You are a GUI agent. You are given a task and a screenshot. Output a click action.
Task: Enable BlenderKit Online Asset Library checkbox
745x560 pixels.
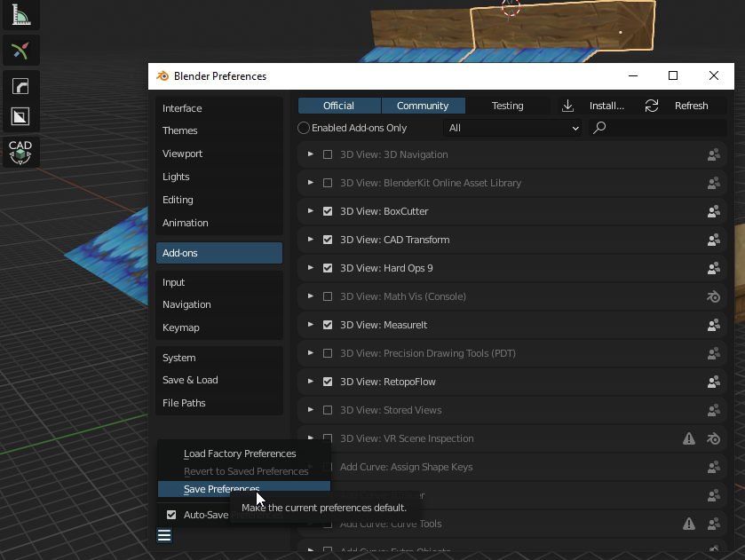(328, 184)
